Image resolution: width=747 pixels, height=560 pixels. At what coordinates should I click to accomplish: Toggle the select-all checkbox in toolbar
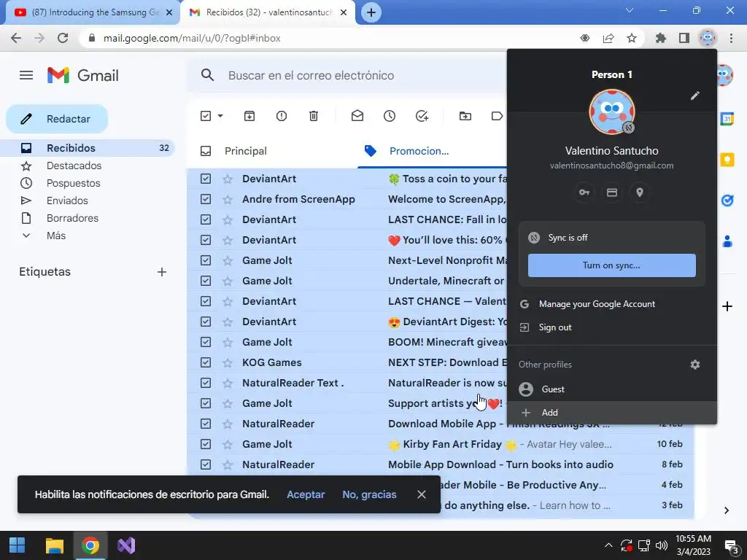pos(205,116)
